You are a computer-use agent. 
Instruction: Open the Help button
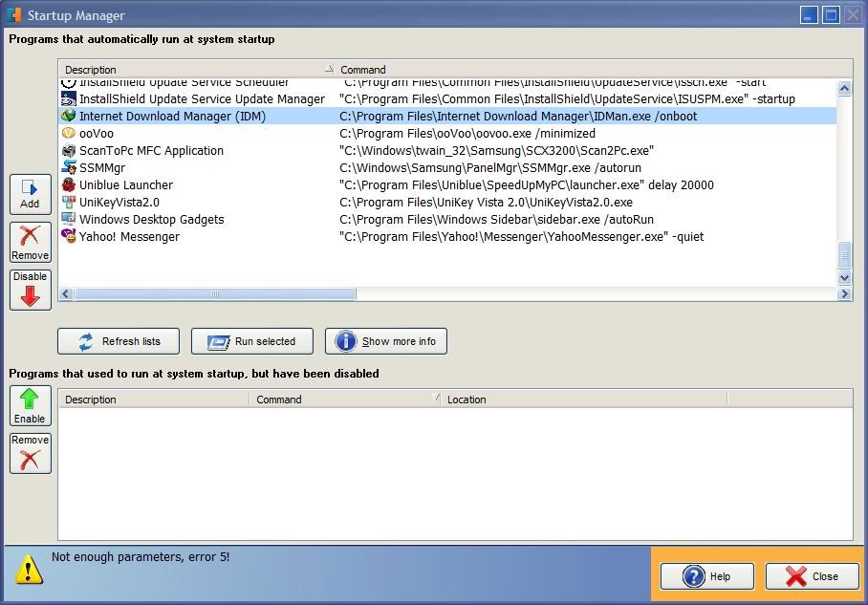click(x=706, y=576)
